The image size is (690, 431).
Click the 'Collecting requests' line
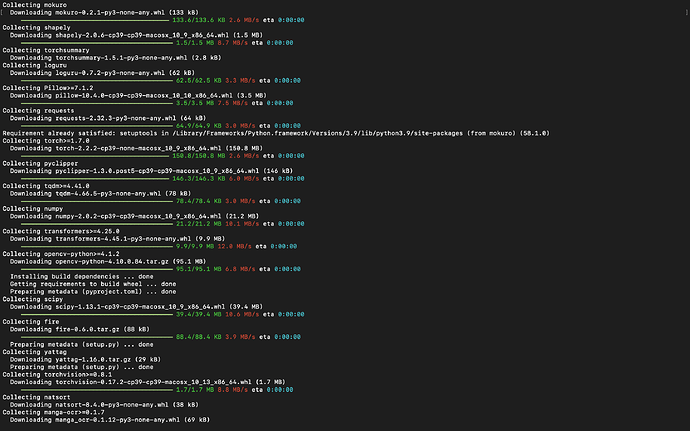pos(38,111)
